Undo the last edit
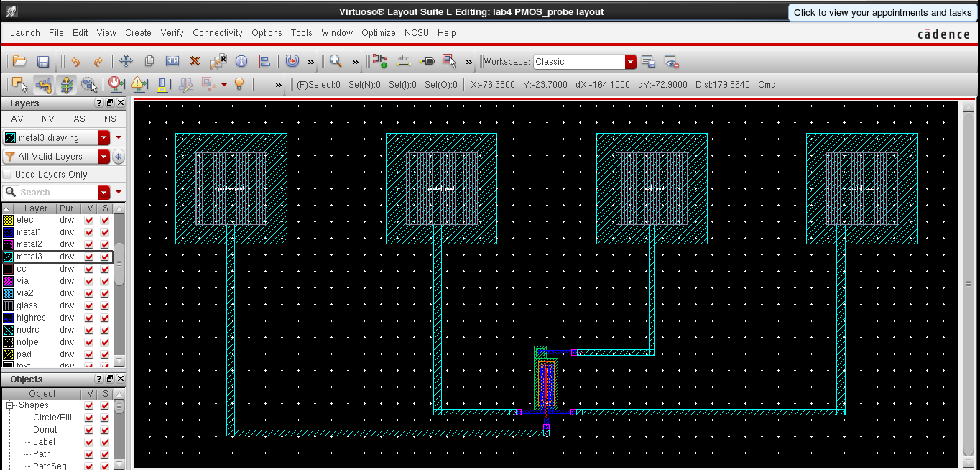The image size is (980, 470). [75, 62]
